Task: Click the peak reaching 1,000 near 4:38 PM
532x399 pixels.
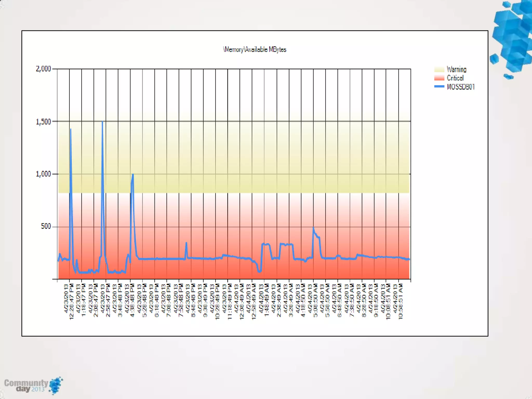Action: coord(133,175)
